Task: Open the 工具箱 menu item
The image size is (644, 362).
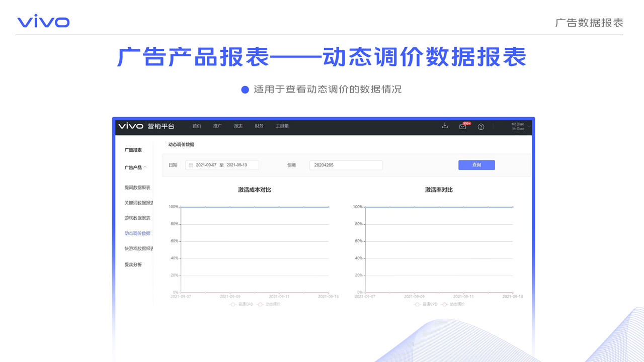Action: coord(282,126)
